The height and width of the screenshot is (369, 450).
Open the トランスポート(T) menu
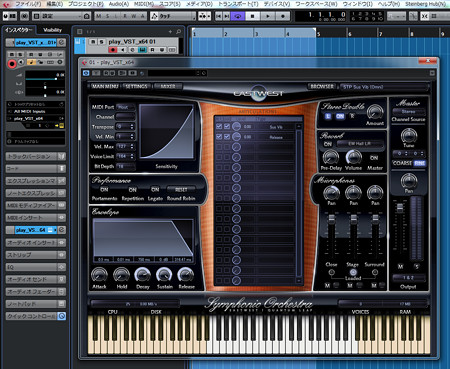238,4
